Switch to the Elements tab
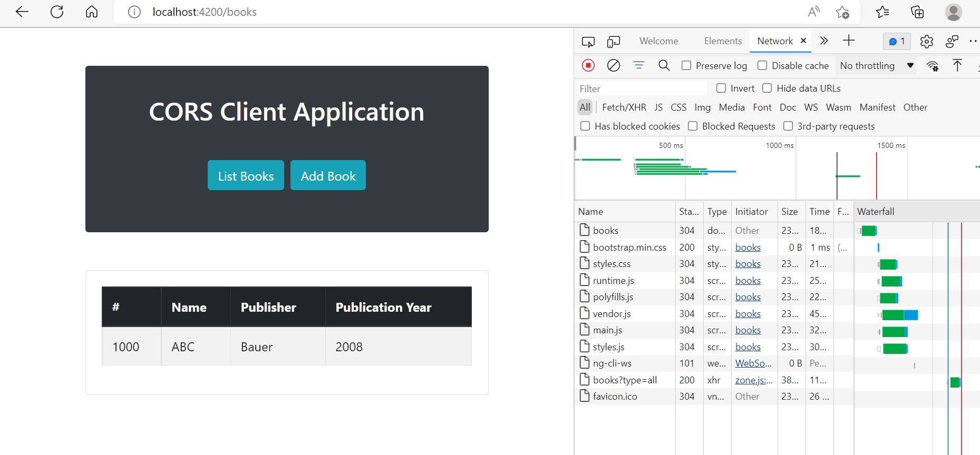Viewport: 980px width, 455px height. [x=723, y=41]
